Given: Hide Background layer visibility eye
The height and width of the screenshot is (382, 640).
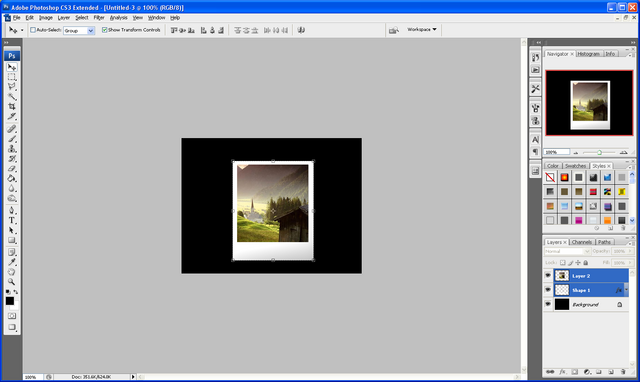Looking at the screenshot, I should click(x=548, y=304).
